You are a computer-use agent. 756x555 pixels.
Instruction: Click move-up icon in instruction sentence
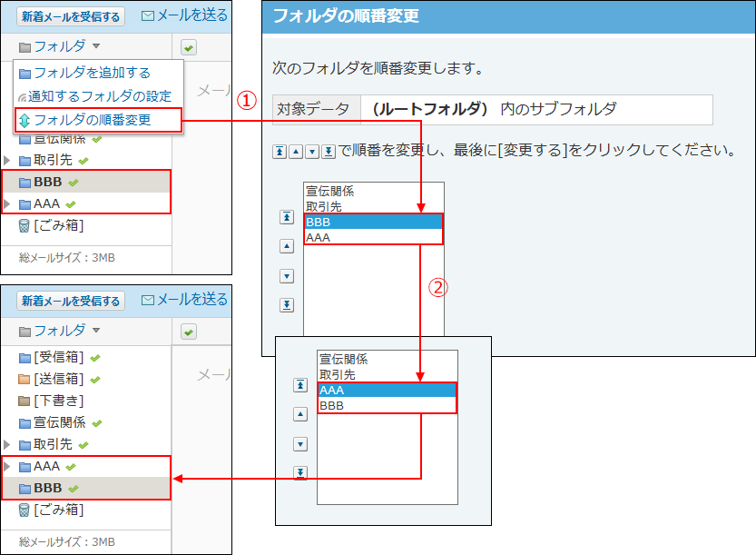(x=296, y=152)
